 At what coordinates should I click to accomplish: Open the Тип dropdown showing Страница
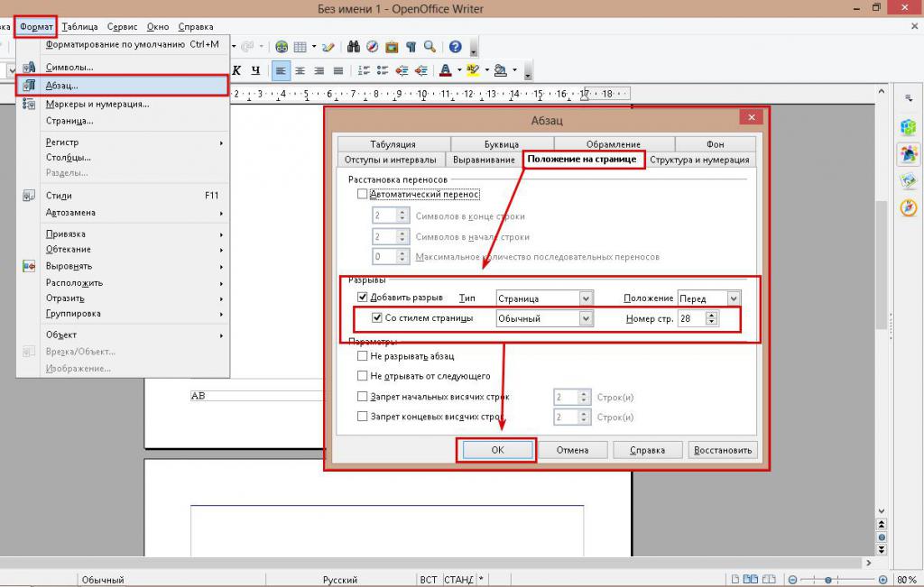pos(544,298)
